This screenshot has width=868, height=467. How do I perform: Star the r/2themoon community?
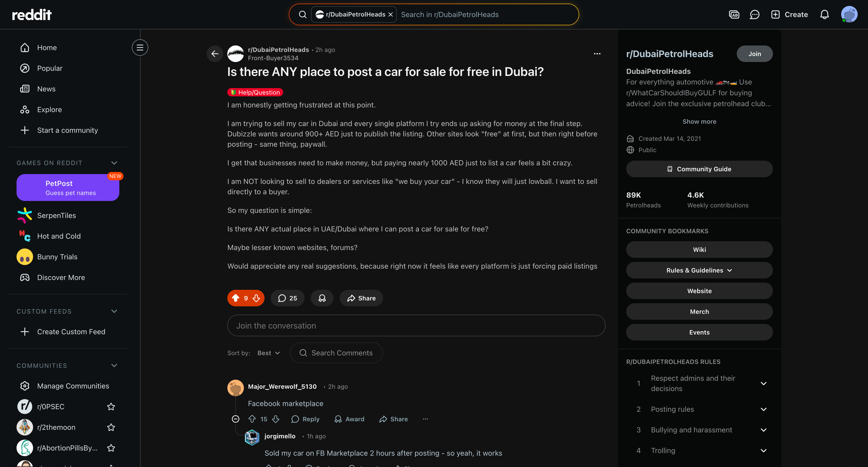pos(111,427)
